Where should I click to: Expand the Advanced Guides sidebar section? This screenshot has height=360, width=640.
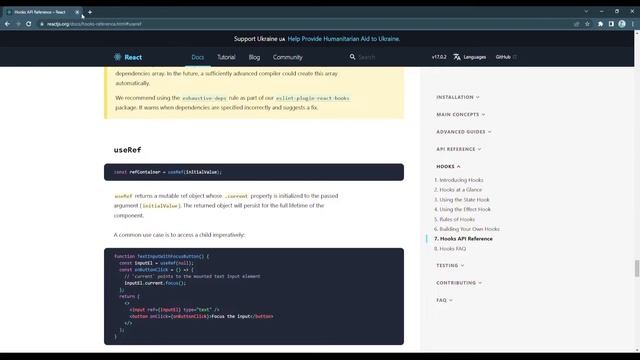[x=464, y=132]
